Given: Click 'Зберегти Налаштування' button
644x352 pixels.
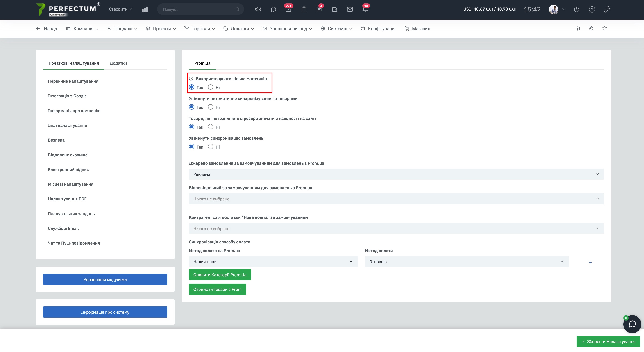Looking at the screenshot, I should pos(608,341).
